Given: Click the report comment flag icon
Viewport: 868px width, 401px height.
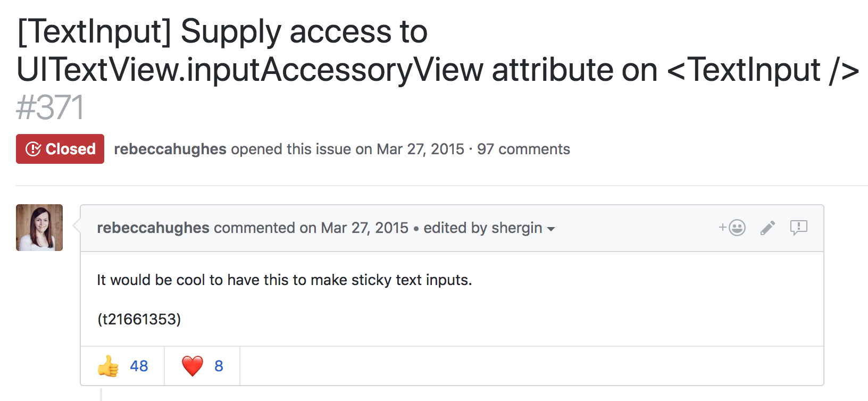Looking at the screenshot, I should [x=798, y=228].
